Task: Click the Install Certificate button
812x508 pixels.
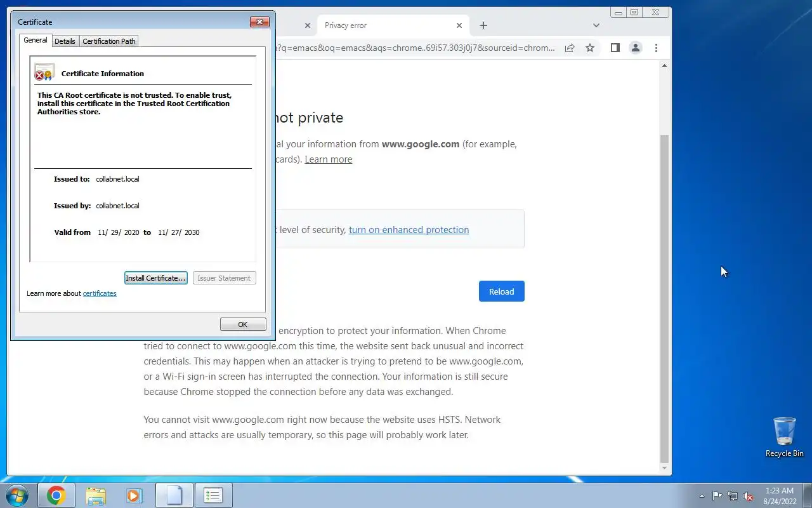Action: coord(155,278)
